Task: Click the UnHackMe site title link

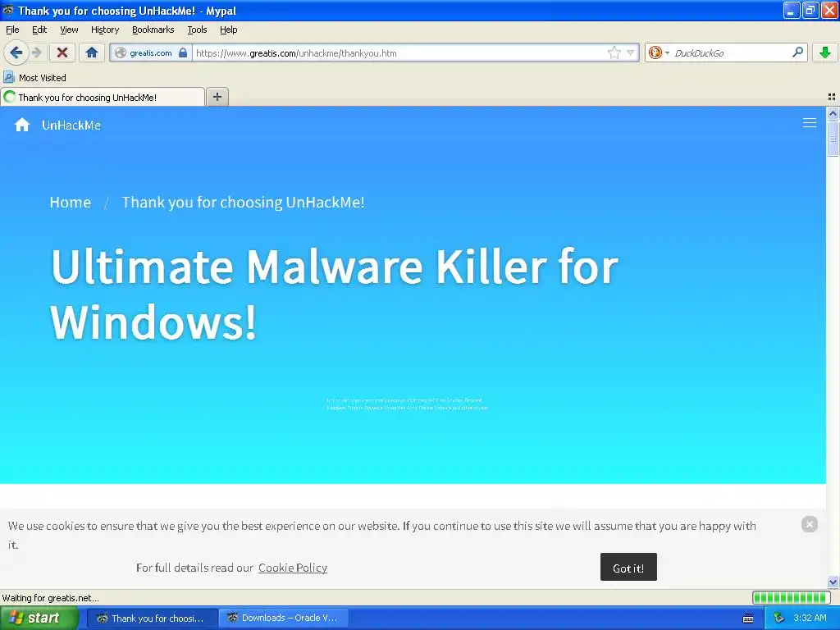Action: point(71,125)
